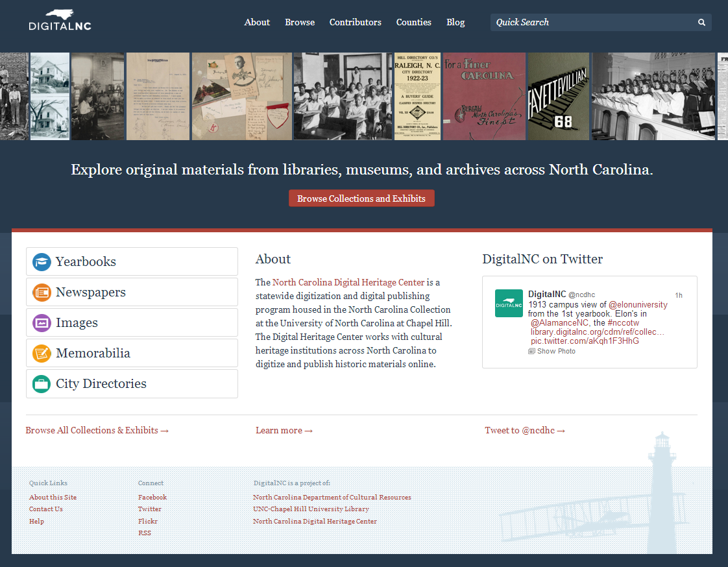Click the DigitalNC Twitter avatar

(509, 303)
